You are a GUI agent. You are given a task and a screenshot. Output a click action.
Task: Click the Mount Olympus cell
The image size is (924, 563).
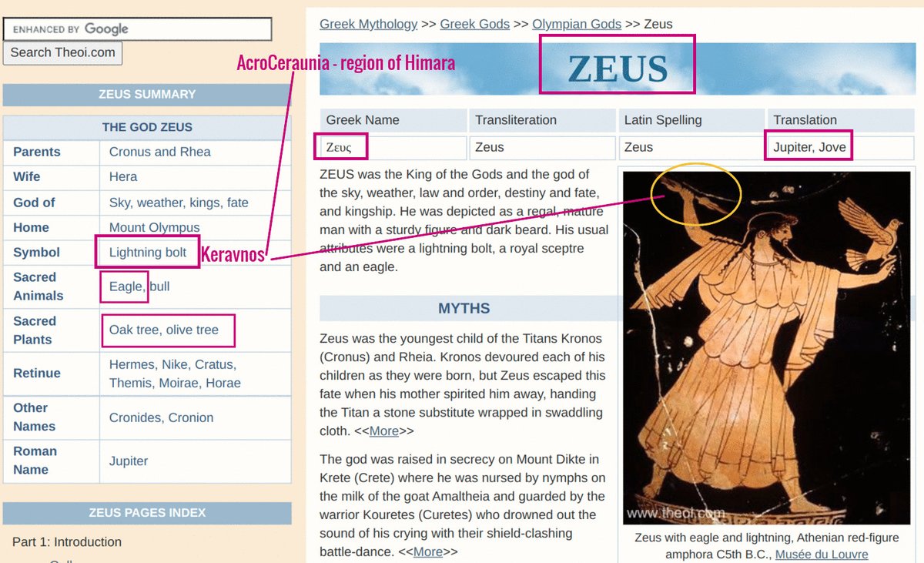point(196,227)
